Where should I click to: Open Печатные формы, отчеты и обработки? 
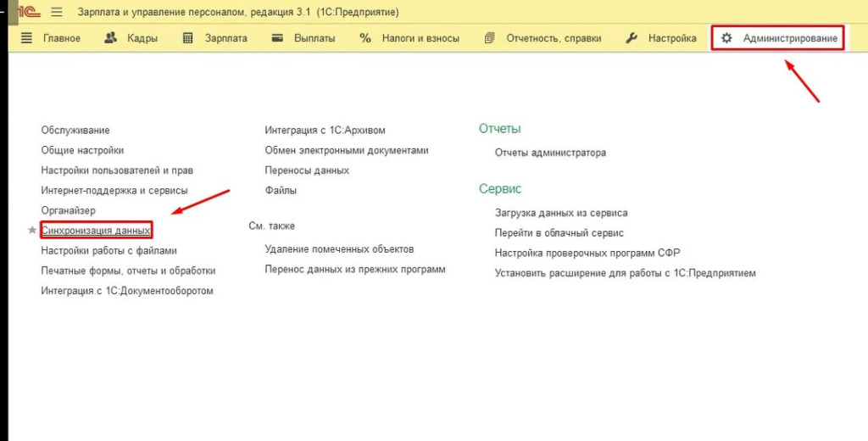coord(129,271)
